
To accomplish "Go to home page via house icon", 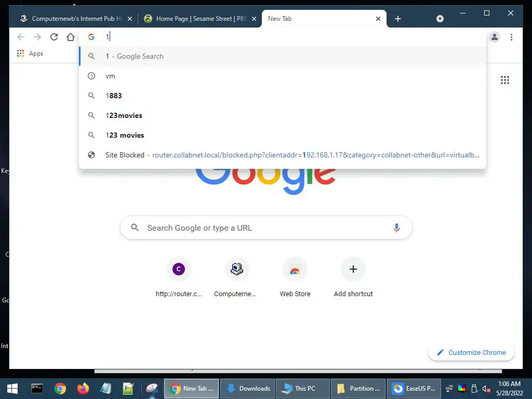I will click(x=71, y=37).
